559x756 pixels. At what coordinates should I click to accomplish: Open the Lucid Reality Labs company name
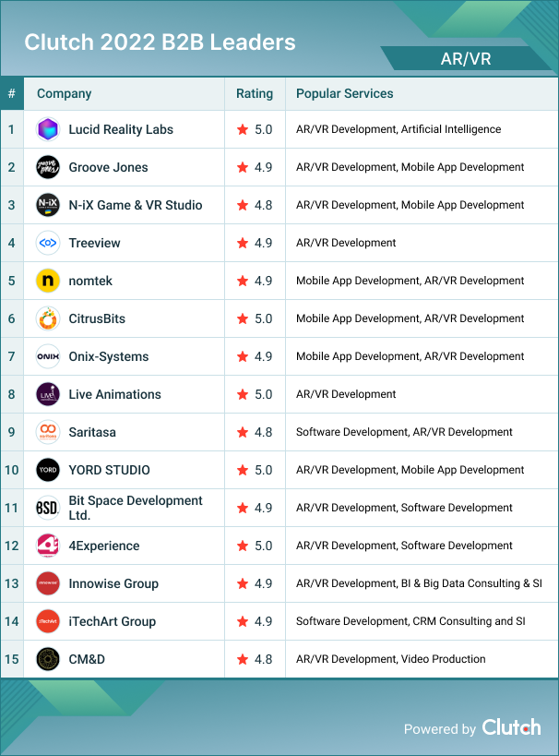pos(121,129)
